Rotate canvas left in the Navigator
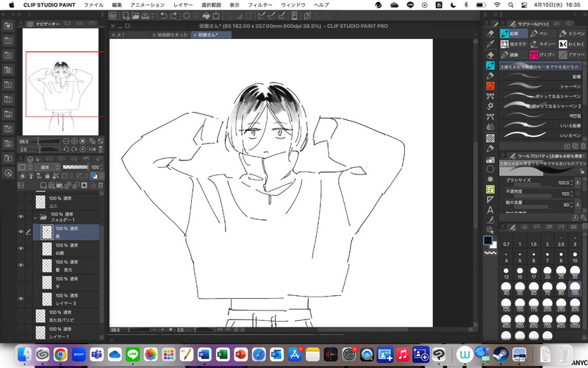588x368 pixels. click(x=66, y=149)
